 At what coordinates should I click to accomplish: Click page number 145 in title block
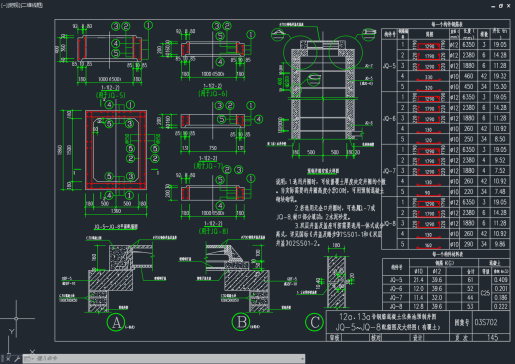pyautogui.click(x=492, y=337)
